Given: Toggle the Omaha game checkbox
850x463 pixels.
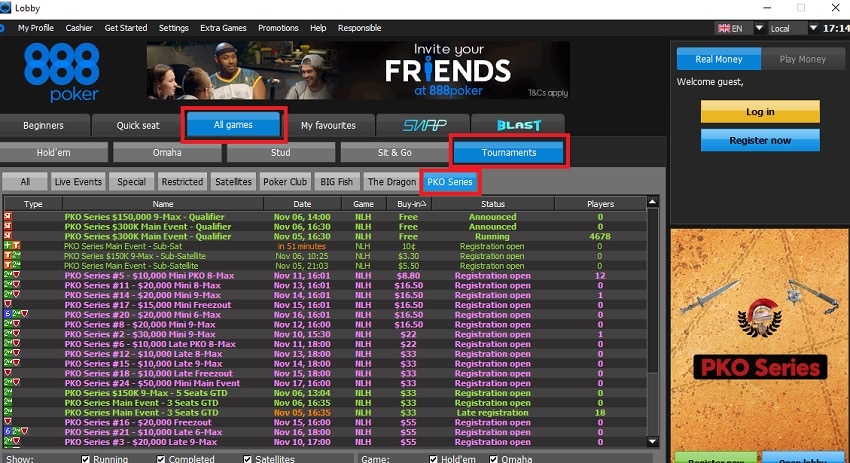Looking at the screenshot, I should coord(493,459).
